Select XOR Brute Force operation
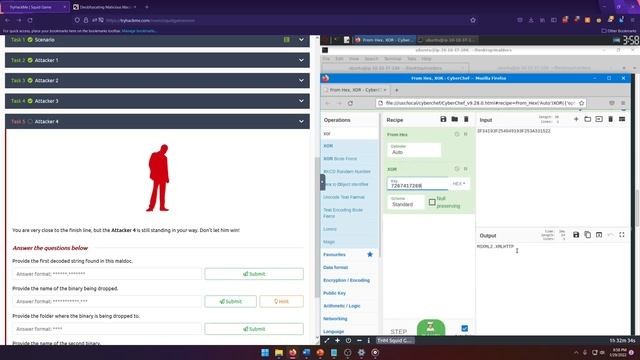640x360 pixels. click(349, 158)
